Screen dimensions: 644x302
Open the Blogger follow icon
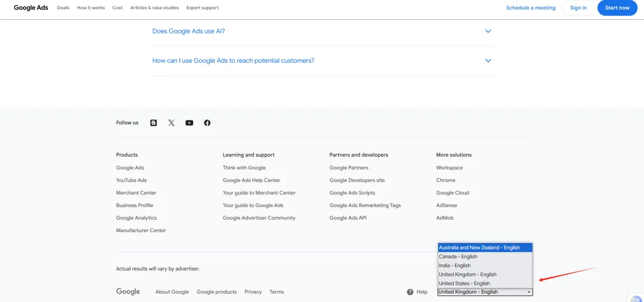pyautogui.click(x=154, y=123)
